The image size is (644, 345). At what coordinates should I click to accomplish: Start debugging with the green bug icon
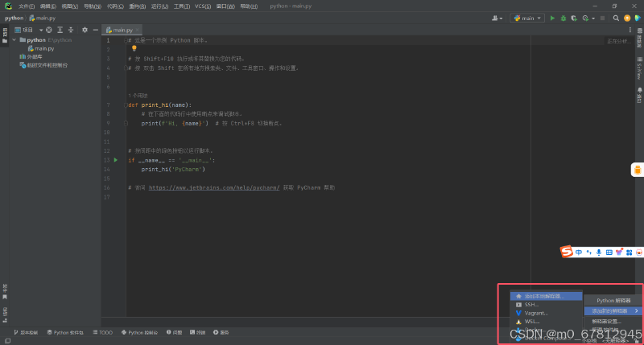(x=563, y=18)
